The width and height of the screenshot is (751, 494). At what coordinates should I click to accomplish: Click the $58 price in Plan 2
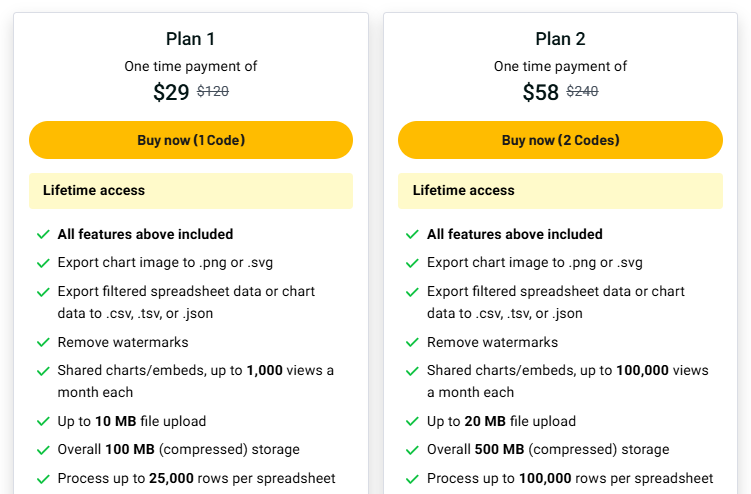pyautogui.click(x=541, y=93)
